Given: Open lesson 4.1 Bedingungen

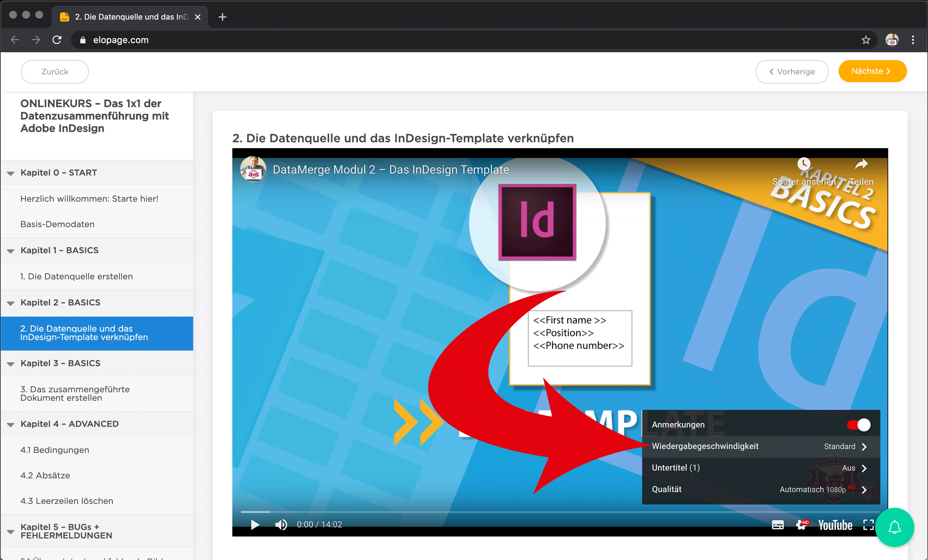Looking at the screenshot, I should point(97,450).
